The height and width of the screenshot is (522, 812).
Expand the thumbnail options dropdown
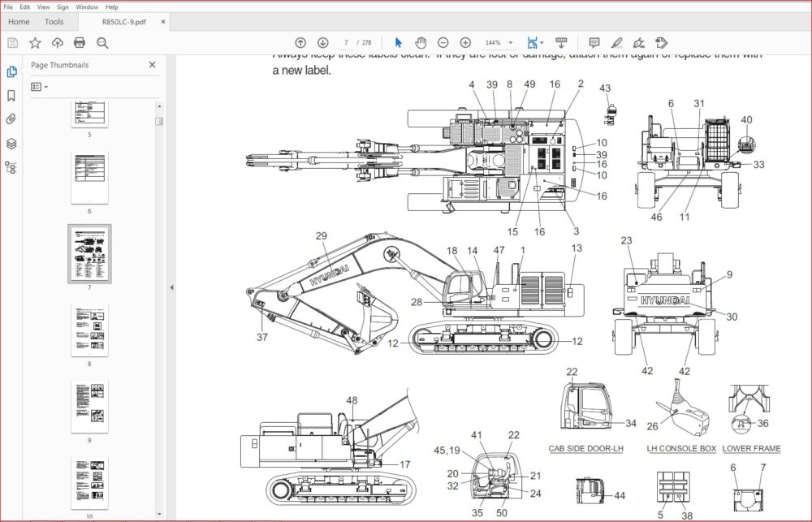[x=39, y=87]
